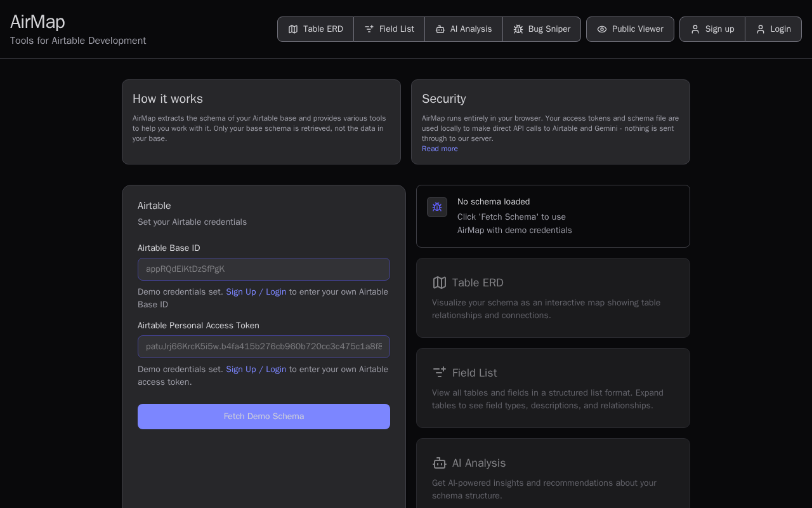Image resolution: width=812 pixels, height=508 pixels.
Task: Click the robot icon for AI Analysis nav
Action: click(440, 29)
